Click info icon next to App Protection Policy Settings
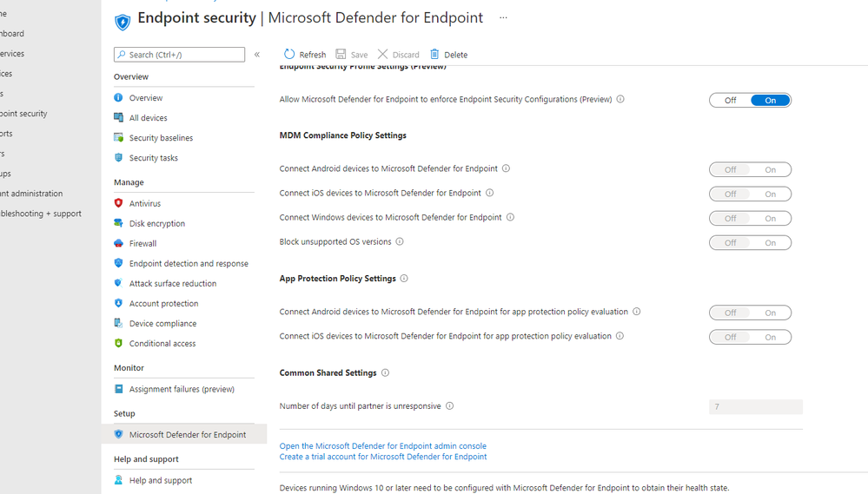This screenshot has width=868, height=494. tap(404, 279)
